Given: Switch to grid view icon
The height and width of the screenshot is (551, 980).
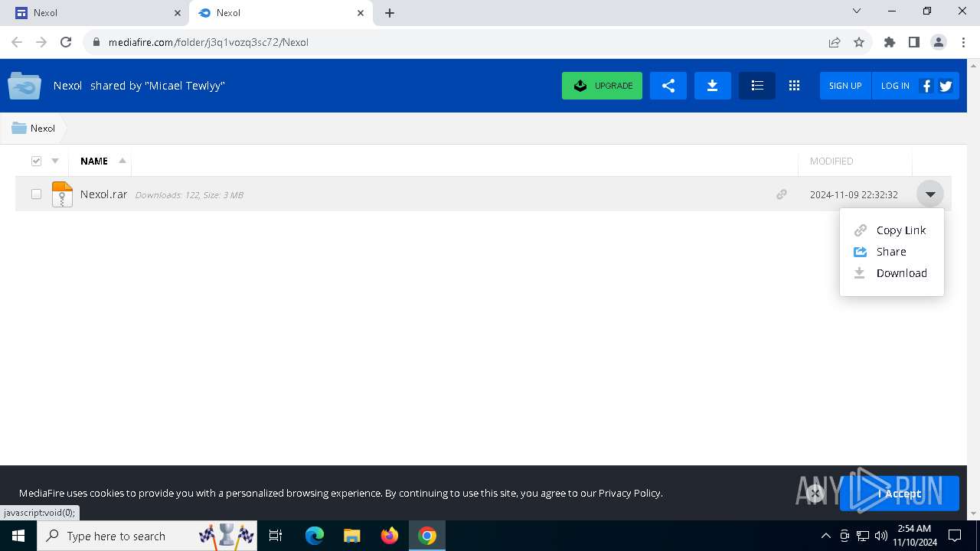Looking at the screenshot, I should point(794,86).
